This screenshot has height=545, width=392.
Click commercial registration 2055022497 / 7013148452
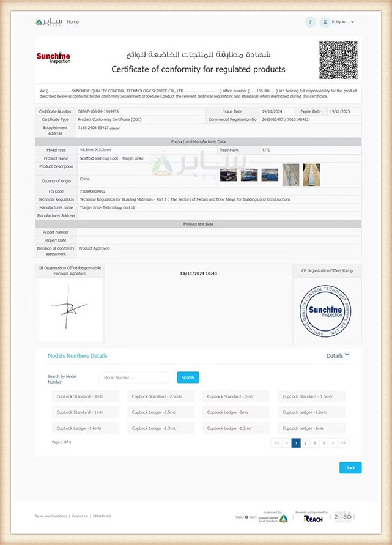coord(286,119)
